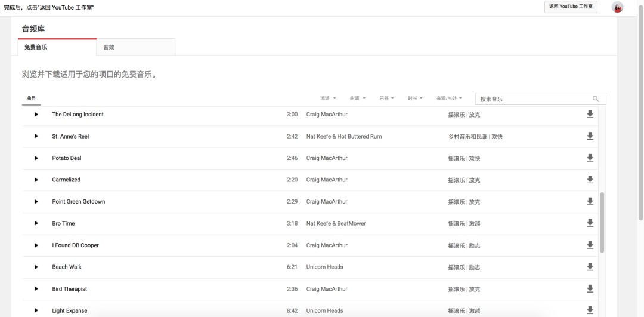Viewport: 644px width, 317px height.
Task: Click 摇滚乐 | 欢快 in Potato Deal row
Action: (464, 158)
